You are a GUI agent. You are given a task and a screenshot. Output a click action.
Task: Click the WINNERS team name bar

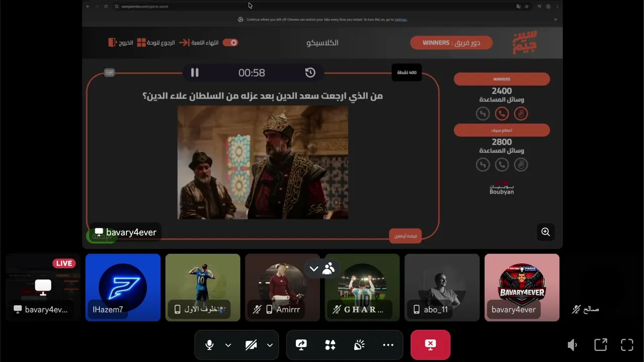502,79
